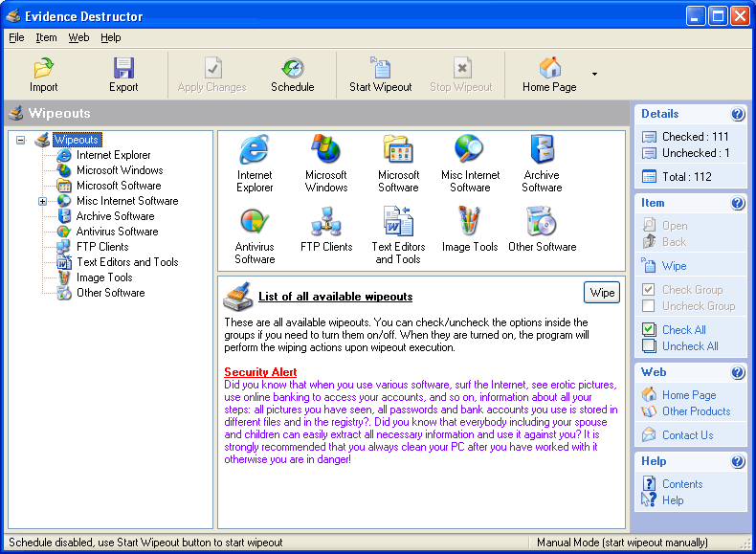Click the Help panel question mark icon
This screenshot has height=554, width=756.
pos(737,461)
